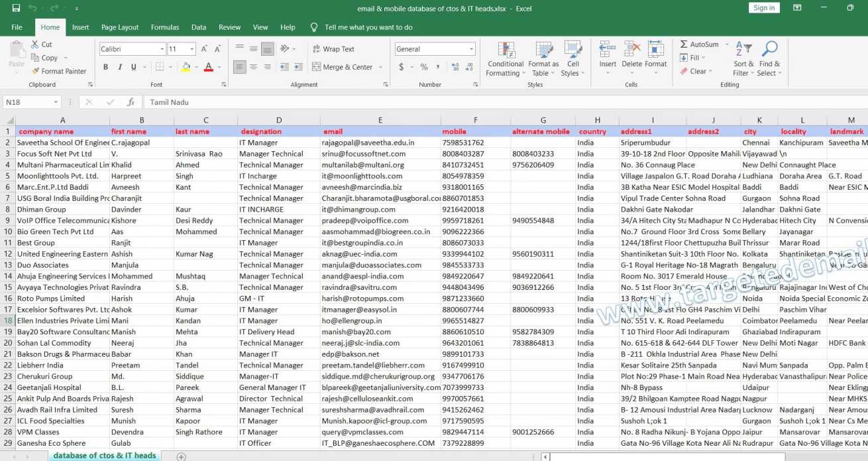This screenshot has width=868, height=461.
Task: Toggle Bottom Align vertical alignment
Action: click(268, 49)
